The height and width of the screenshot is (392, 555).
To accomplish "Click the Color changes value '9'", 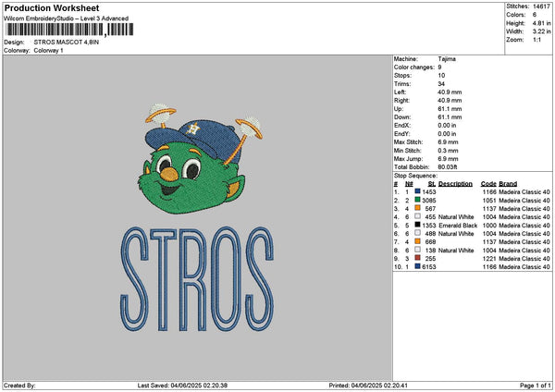I will (x=439, y=67).
